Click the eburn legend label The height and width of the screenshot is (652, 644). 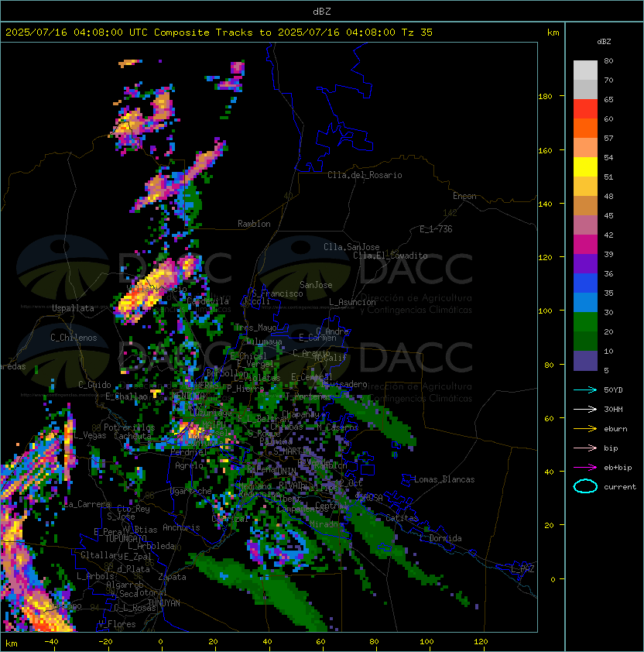coord(615,429)
